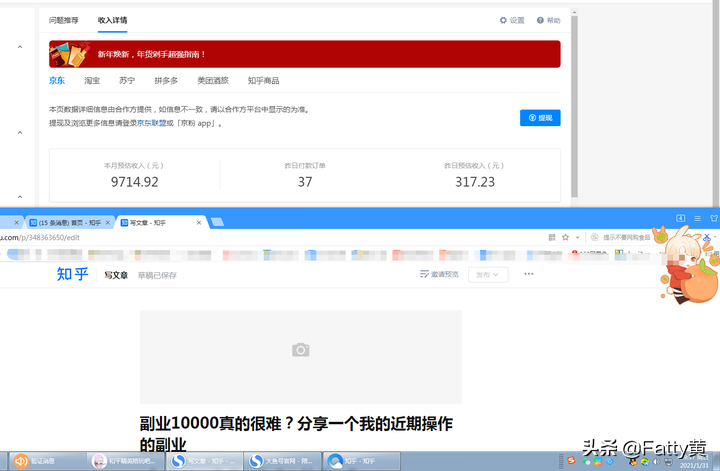Click the 昨日预估收入 value 317.23
Screen dimensions: 720x471
coord(475,182)
